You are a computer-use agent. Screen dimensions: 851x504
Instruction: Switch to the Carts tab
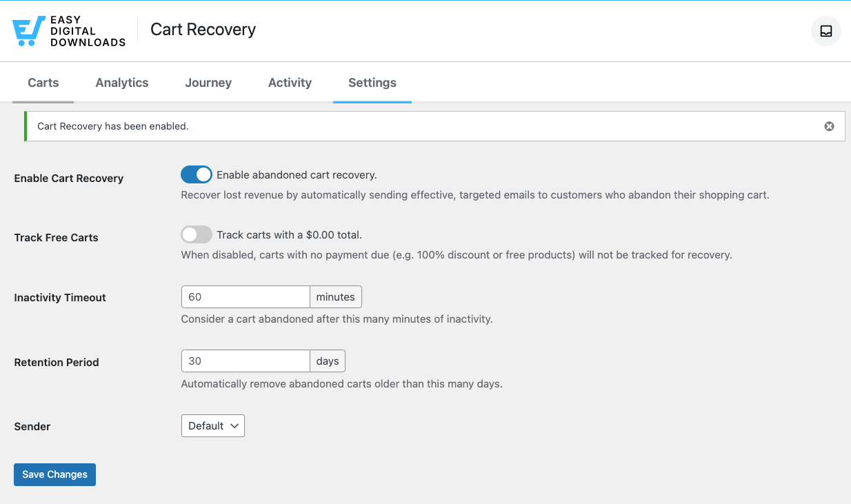pyautogui.click(x=43, y=82)
